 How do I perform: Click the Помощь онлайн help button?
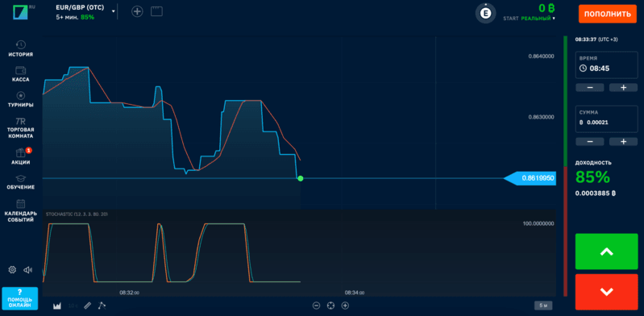coord(19,298)
